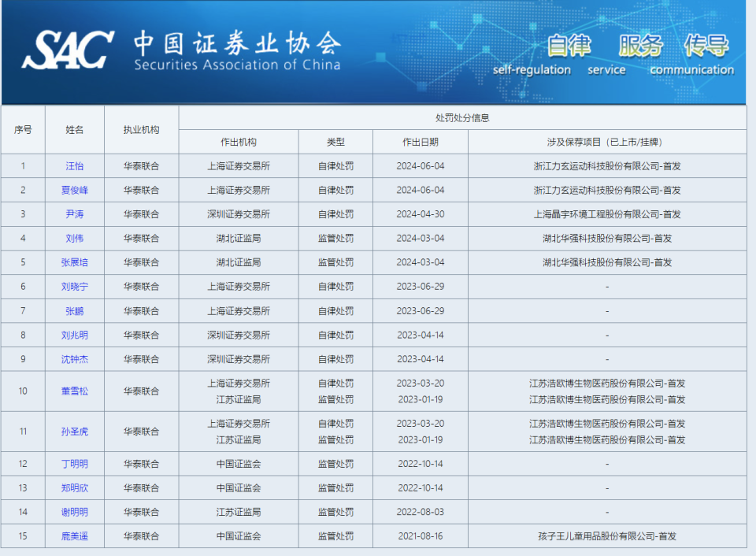The height and width of the screenshot is (556, 756).
Task: Click the 自律 self-regulation banner label
Action: (532, 54)
